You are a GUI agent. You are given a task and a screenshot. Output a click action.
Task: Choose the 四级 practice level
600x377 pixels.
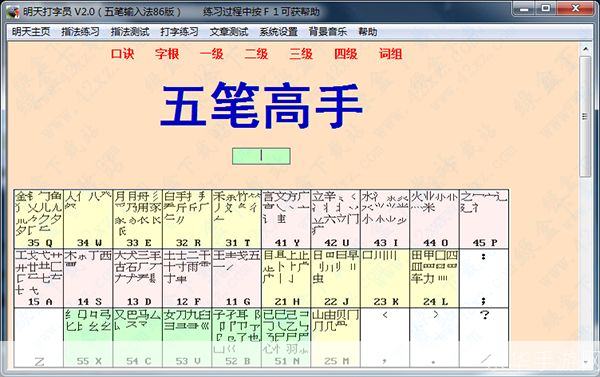coord(346,54)
